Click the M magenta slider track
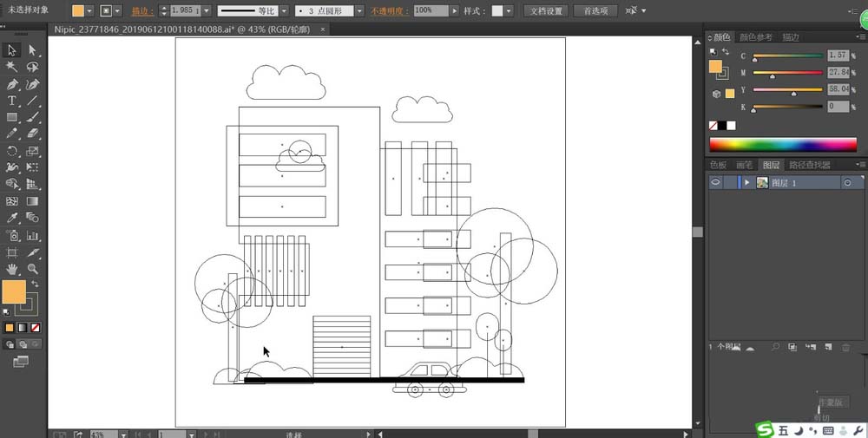This screenshot has width=868, height=438. (x=788, y=73)
